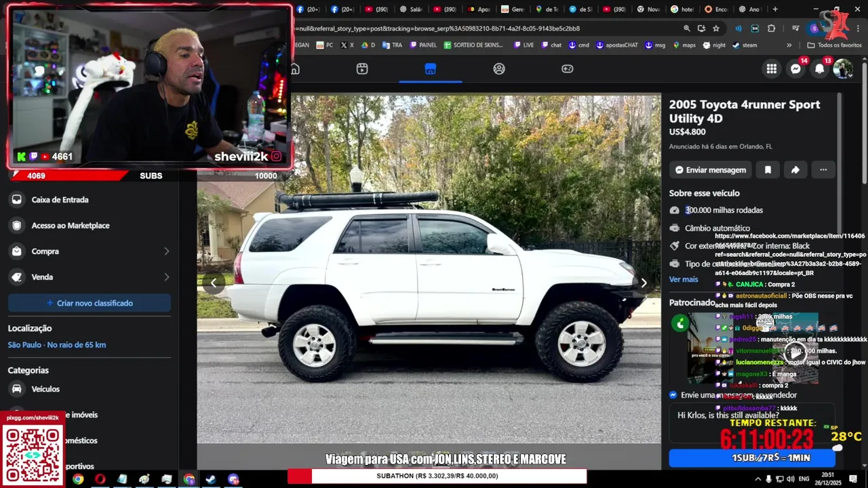
Task: Click Enviar mensagem button
Action: 711,170
